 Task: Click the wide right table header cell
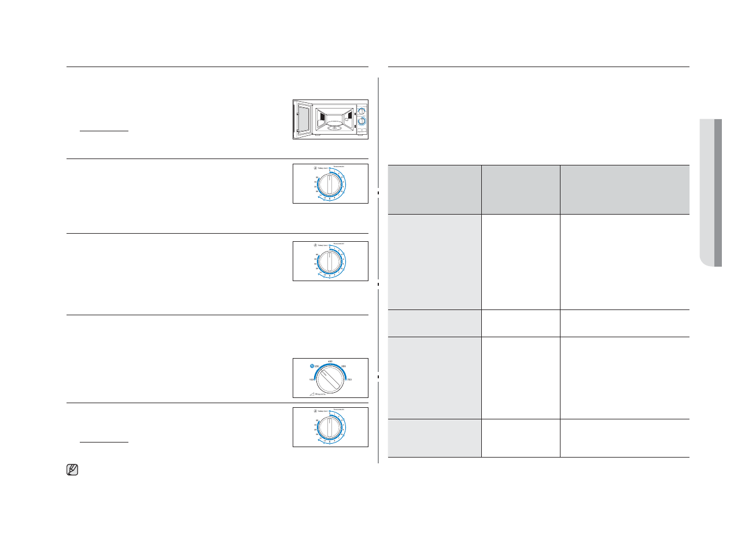coord(625,190)
